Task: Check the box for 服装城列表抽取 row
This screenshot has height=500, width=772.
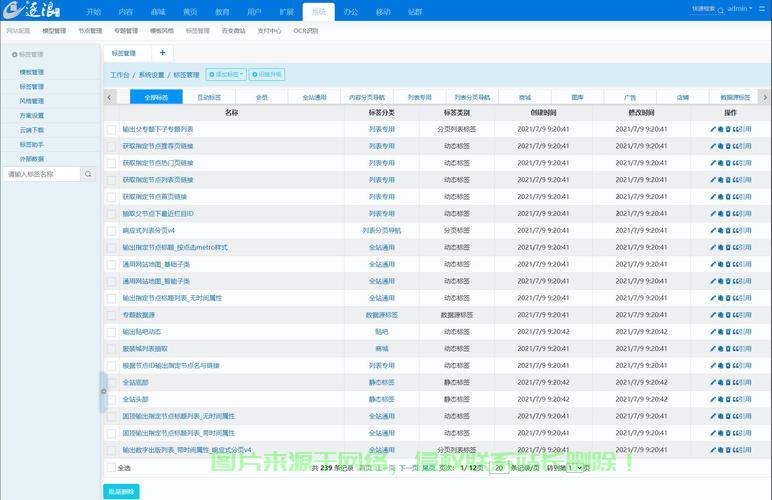Action: (111, 349)
